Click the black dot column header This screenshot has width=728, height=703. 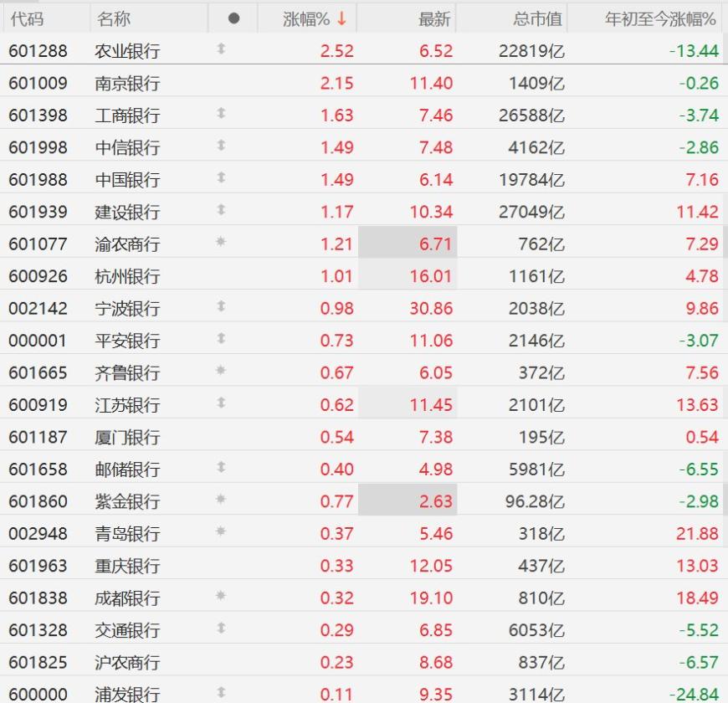coord(234,18)
